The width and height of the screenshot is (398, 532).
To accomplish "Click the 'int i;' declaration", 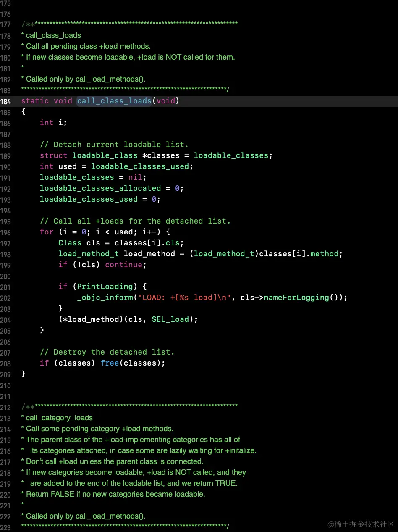I will [x=53, y=123].
